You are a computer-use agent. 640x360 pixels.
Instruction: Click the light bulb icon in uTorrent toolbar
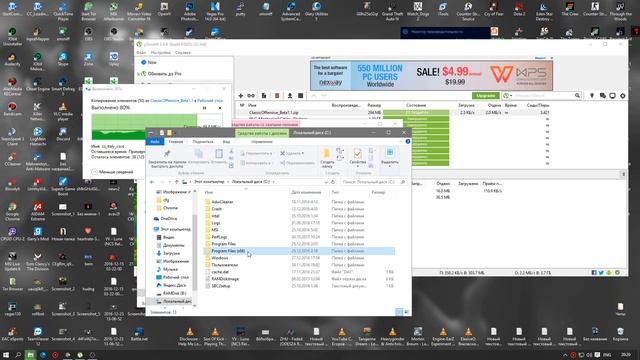(x=592, y=96)
